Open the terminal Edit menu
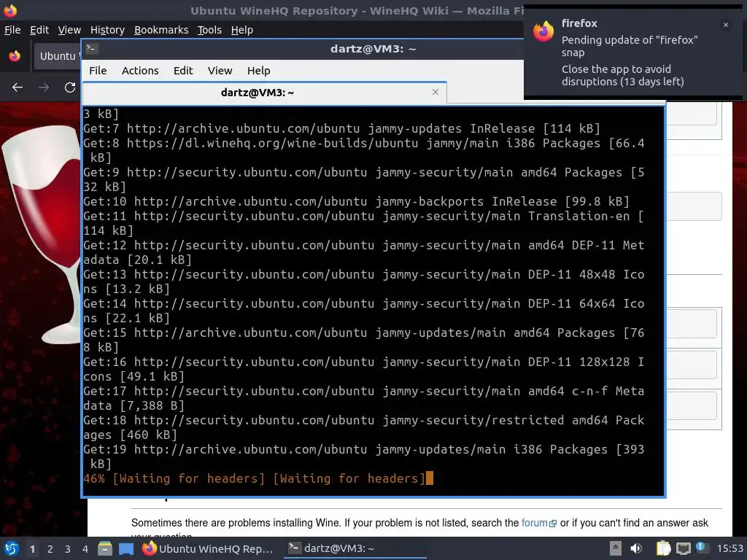The image size is (747, 560). (x=183, y=71)
